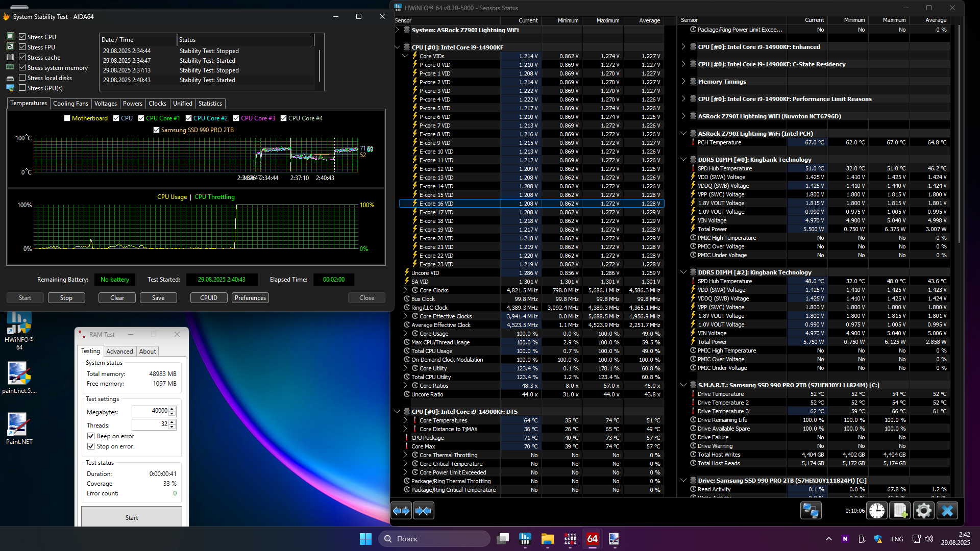
Task: Click the HWiNFO reset clock icon
Action: tap(877, 511)
